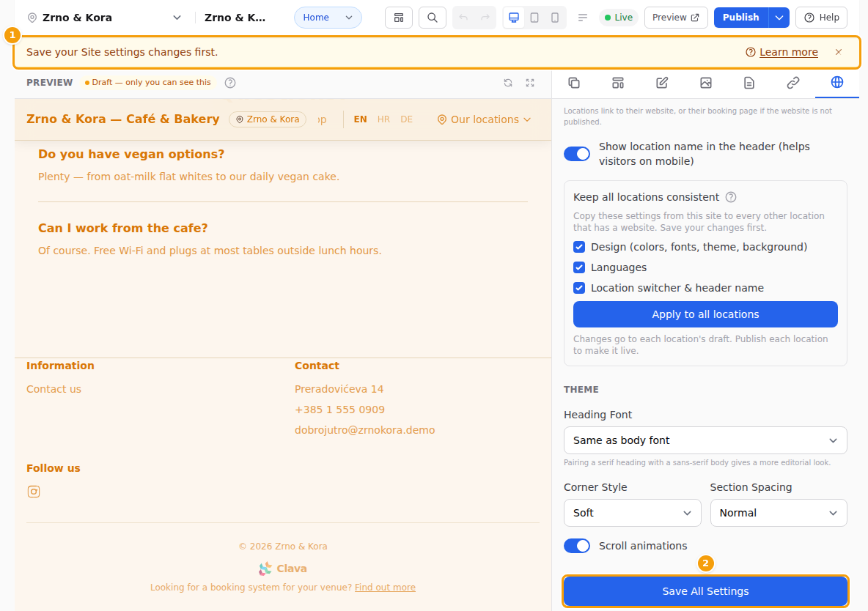Switch to desktop preview device
Viewport: 868px width, 611px height.
[514, 18]
